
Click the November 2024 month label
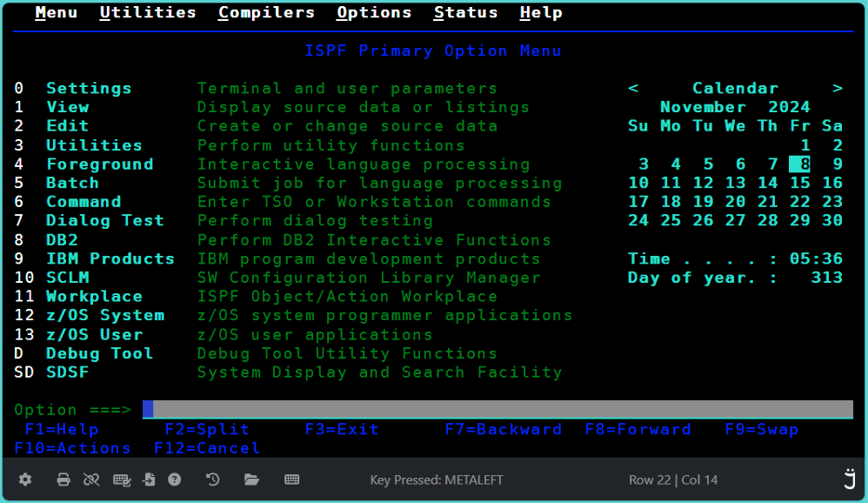tap(735, 107)
